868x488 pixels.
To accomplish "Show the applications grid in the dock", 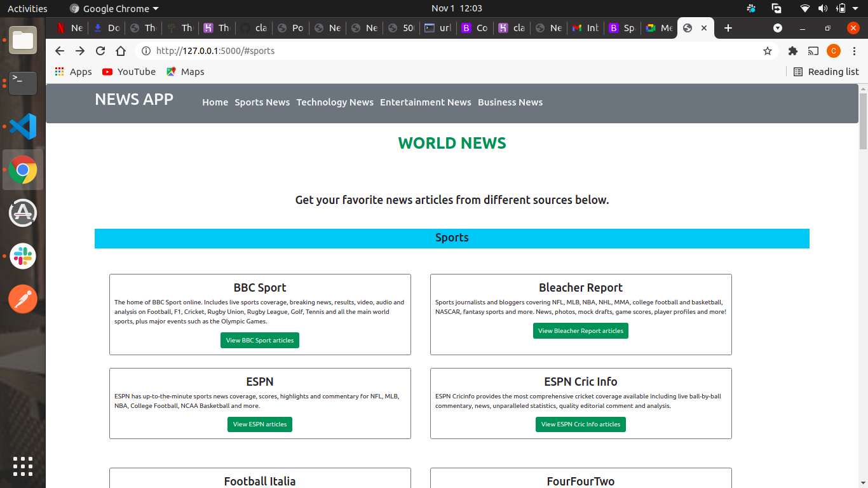I will [23, 466].
